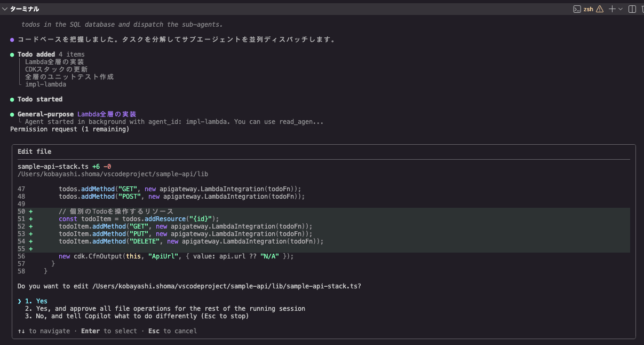Image resolution: width=644 pixels, height=345 pixels.
Task: Click the CDKスタックの更新 todo item
Action: pyautogui.click(x=57, y=69)
